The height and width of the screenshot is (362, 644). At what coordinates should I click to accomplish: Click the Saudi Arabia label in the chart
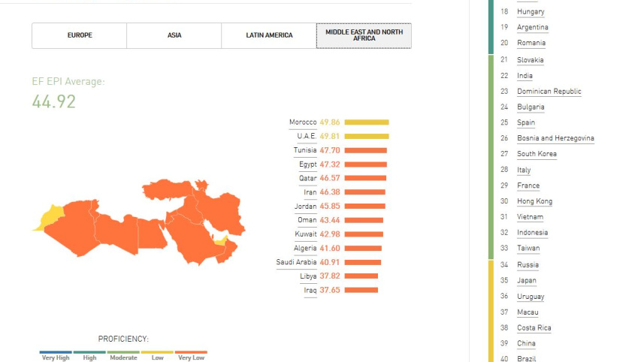pos(296,262)
